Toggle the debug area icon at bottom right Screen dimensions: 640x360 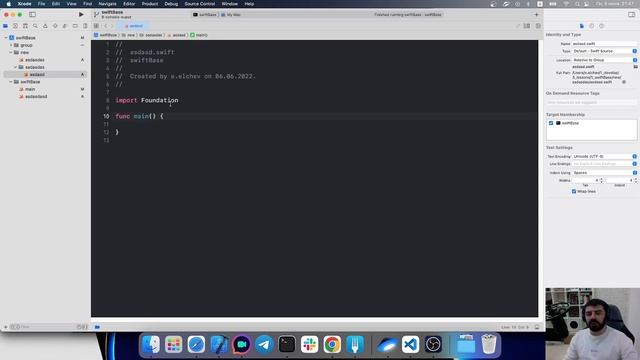click(x=537, y=327)
